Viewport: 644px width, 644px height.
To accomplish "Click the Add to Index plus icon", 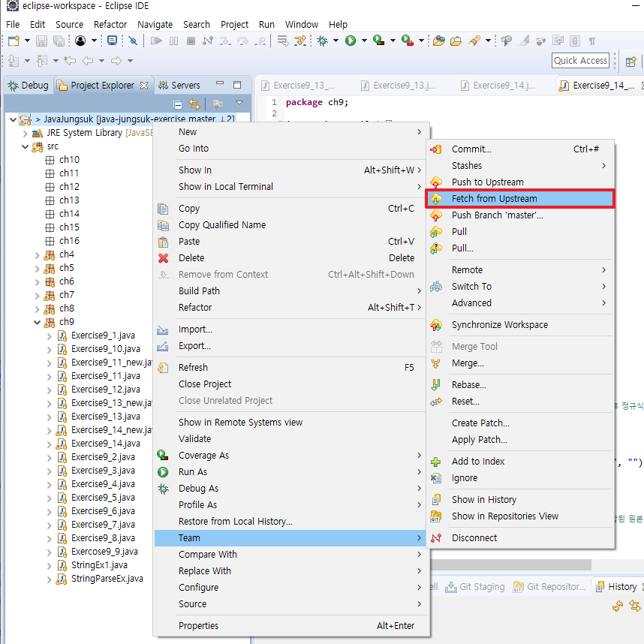I will click(x=436, y=462).
